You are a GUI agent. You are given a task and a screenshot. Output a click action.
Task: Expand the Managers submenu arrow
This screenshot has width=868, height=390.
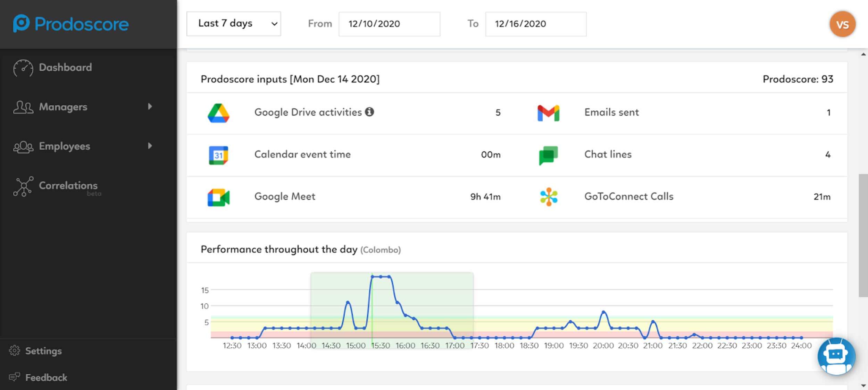[x=150, y=106]
